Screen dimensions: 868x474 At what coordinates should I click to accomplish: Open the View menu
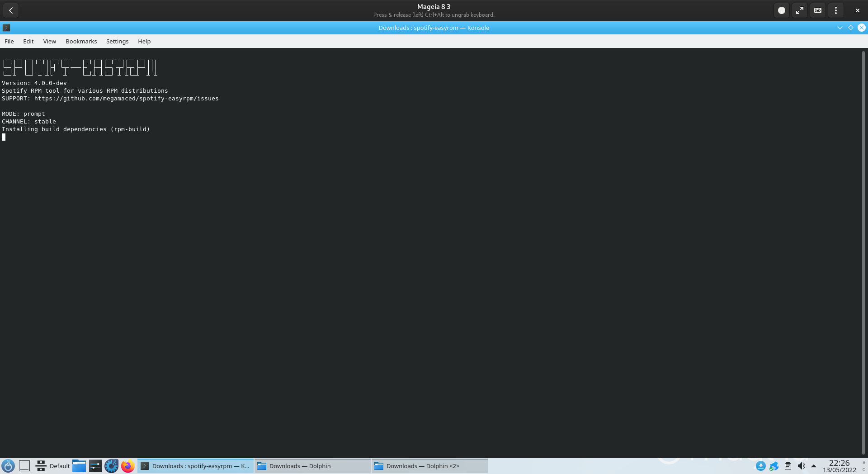click(49, 41)
